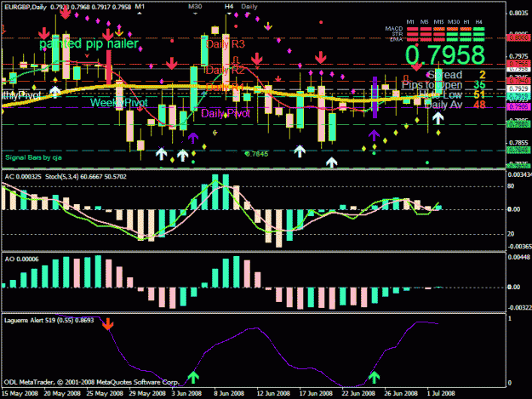Viewport: 532px width, 399px height.
Task: Click the white triangle marker under the H4 label
Action: click(229, 14)
